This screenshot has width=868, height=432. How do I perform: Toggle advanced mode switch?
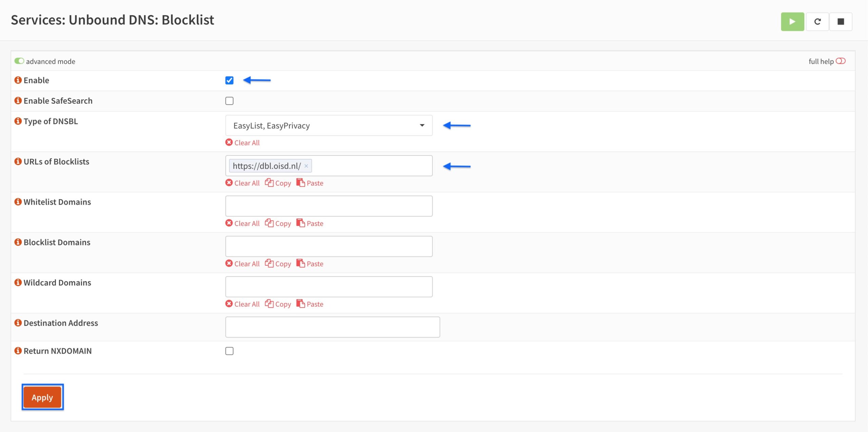19,61
